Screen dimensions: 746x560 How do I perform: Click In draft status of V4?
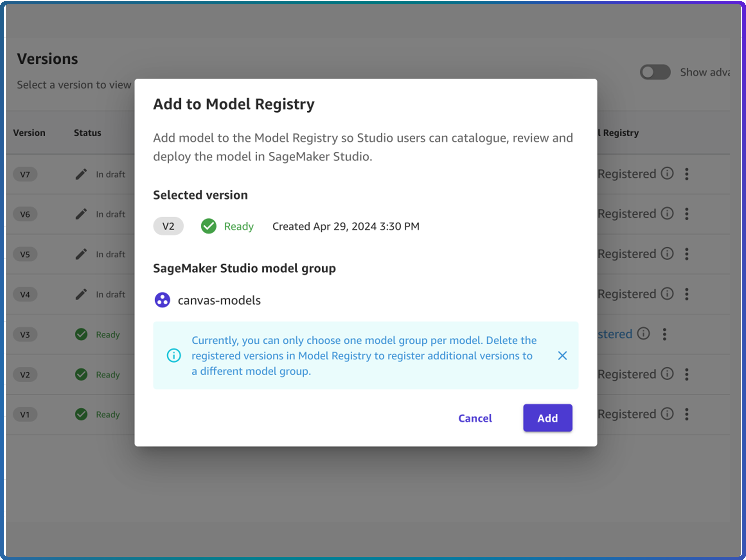[110, 294]
